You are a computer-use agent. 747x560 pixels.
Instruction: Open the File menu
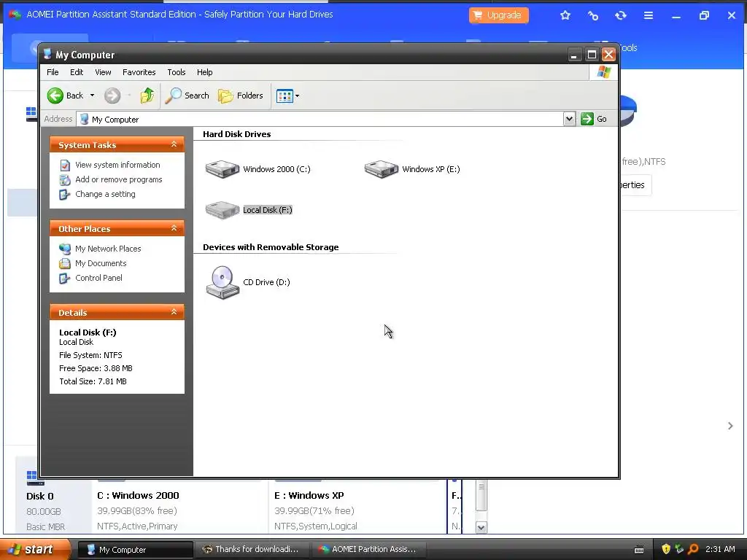click(x=53, y=72)
